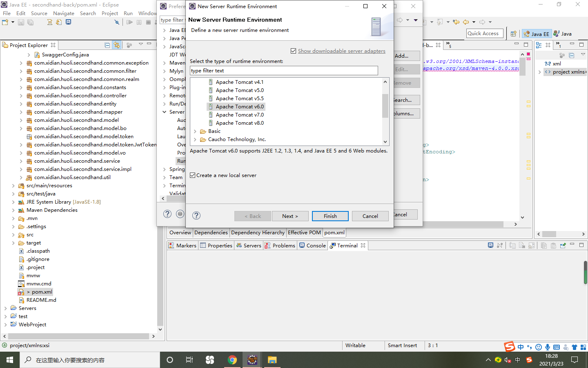
Task: Open the Navigate menu
Action: 64,13
